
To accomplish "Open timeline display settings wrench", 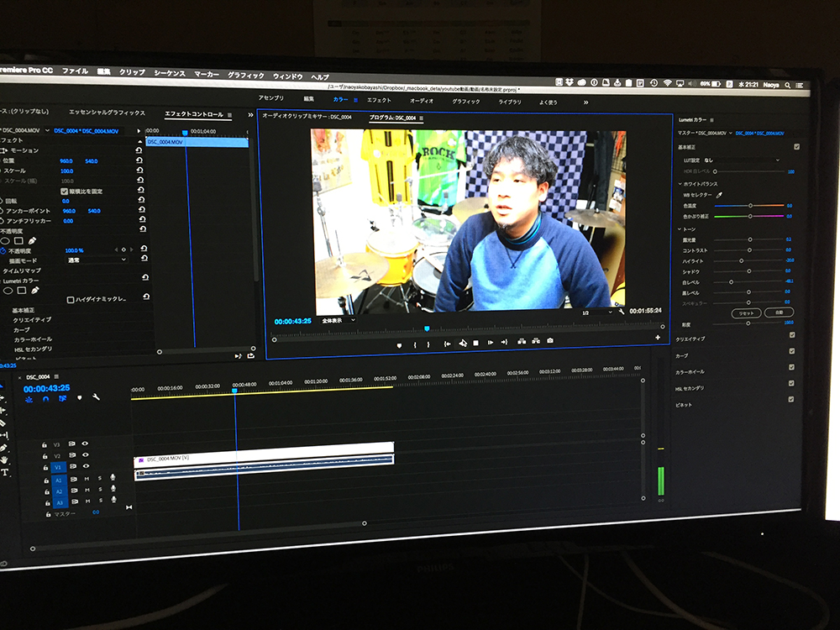I will point(96,397).
